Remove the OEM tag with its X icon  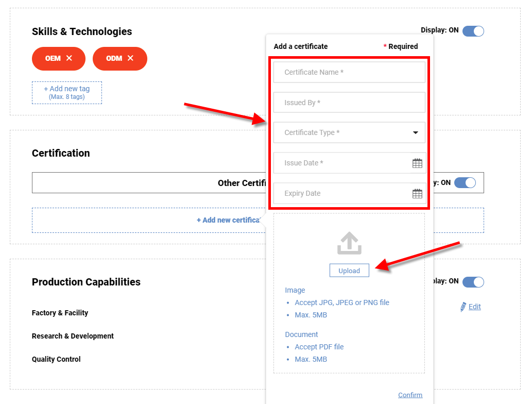[x=69, y=58]
